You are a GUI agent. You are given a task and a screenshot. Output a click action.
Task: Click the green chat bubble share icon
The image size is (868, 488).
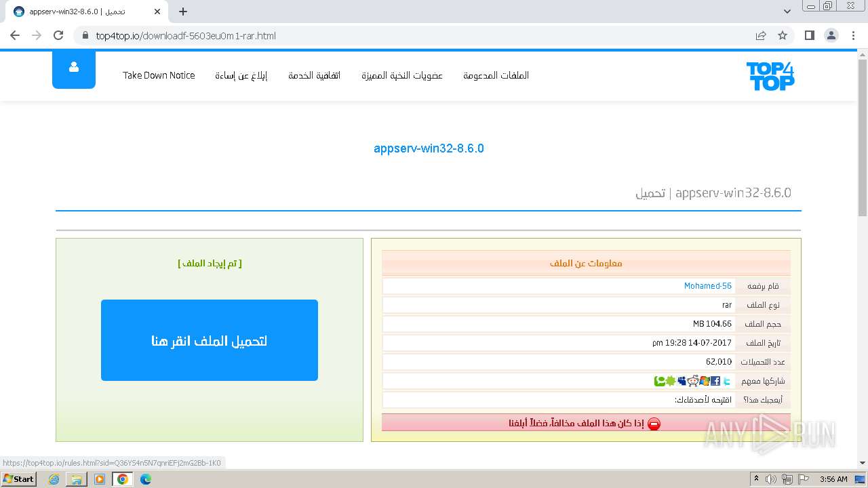point(660,381)
